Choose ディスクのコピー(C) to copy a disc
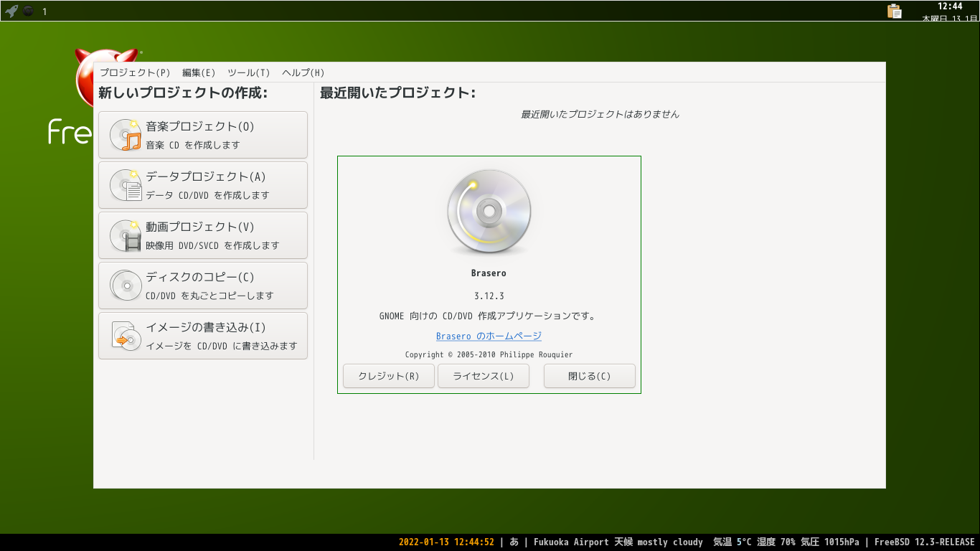This screenshot has width=980, height=551. point(203,286)
